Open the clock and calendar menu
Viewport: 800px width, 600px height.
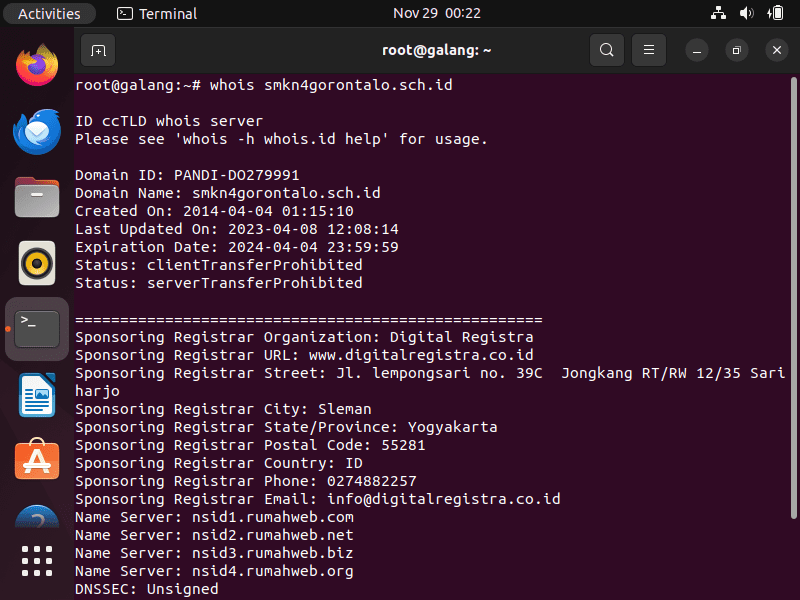point(437,13)
